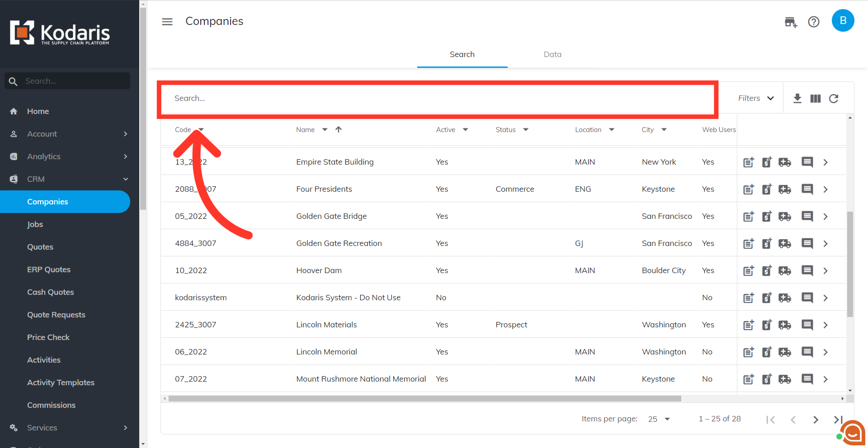868x448 pixels.
Task: Create dollar quote for Mount Rushmore row
Action: point(767,379)
